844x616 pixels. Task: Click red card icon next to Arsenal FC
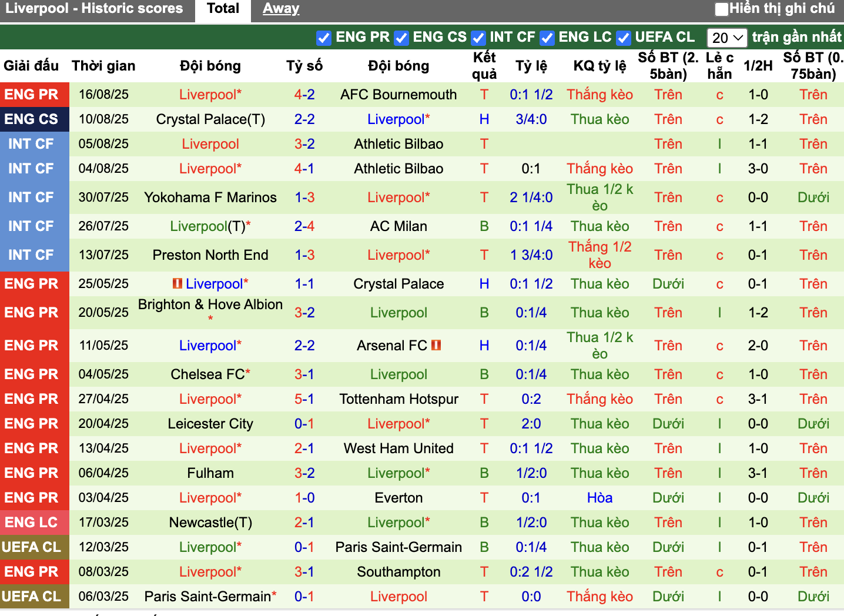pyautogui.click(x=436, y=345)
